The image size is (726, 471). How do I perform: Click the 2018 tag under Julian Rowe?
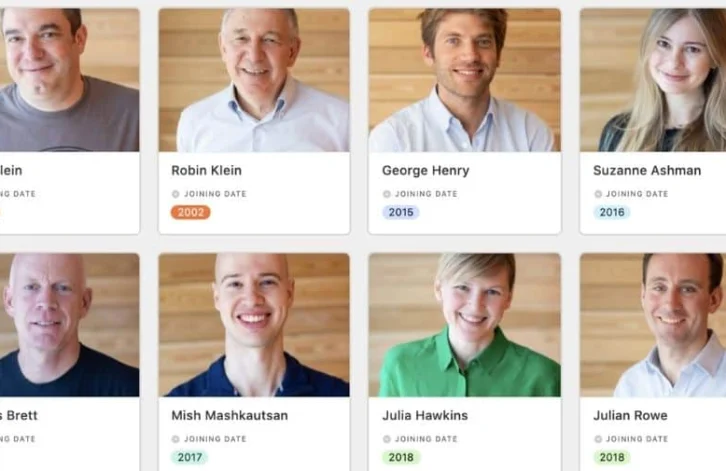pos(612,457)
